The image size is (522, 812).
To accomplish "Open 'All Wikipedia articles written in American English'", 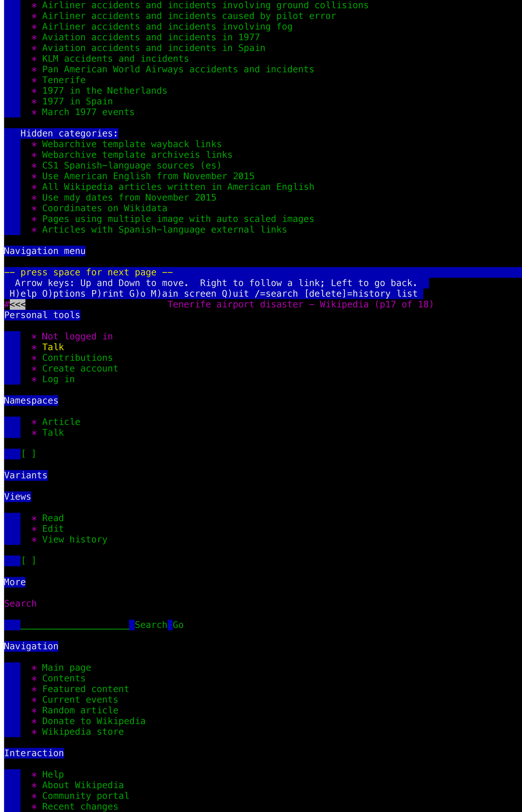I will click(x=178, y=187).
